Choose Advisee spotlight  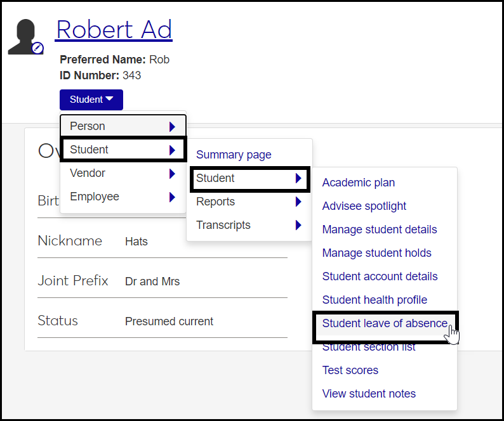coord(364,206)
